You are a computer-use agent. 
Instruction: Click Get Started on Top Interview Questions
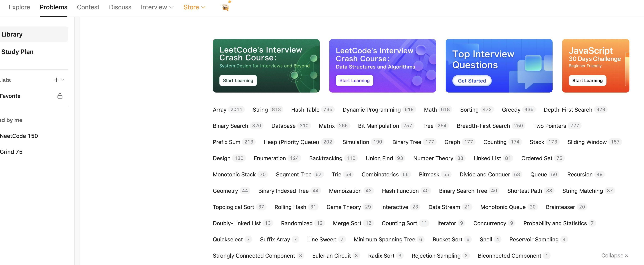472,80
